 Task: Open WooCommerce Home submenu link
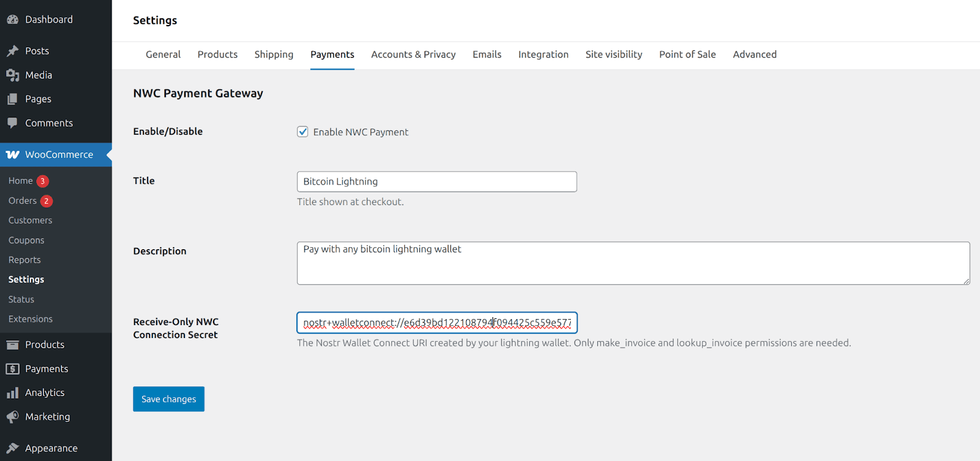[x=20, y=181]
